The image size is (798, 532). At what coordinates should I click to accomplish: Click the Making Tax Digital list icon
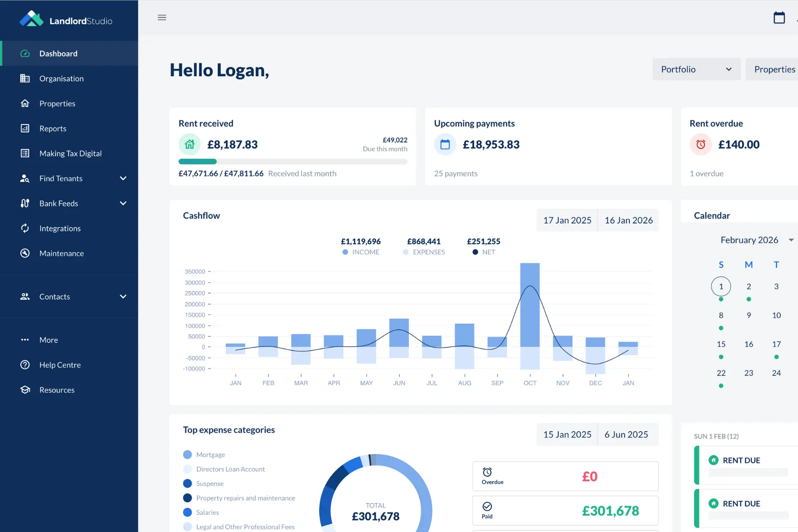(25, 153)
